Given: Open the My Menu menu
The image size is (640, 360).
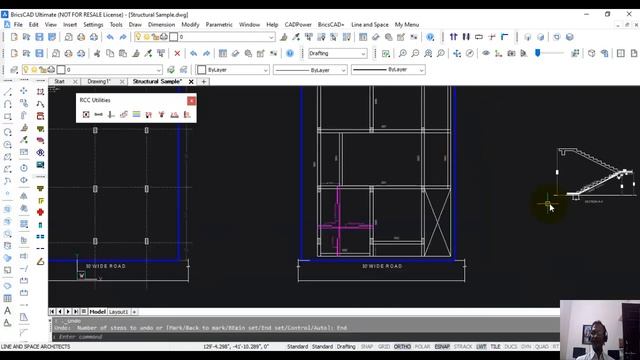Looking at the screenshot, I should [x=407, y=25].
